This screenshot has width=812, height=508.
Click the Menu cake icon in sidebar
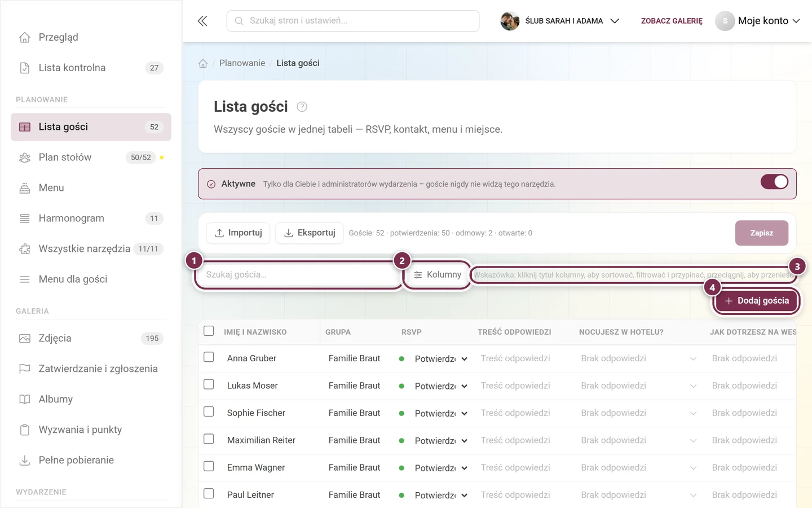click(x=25, y=188)
